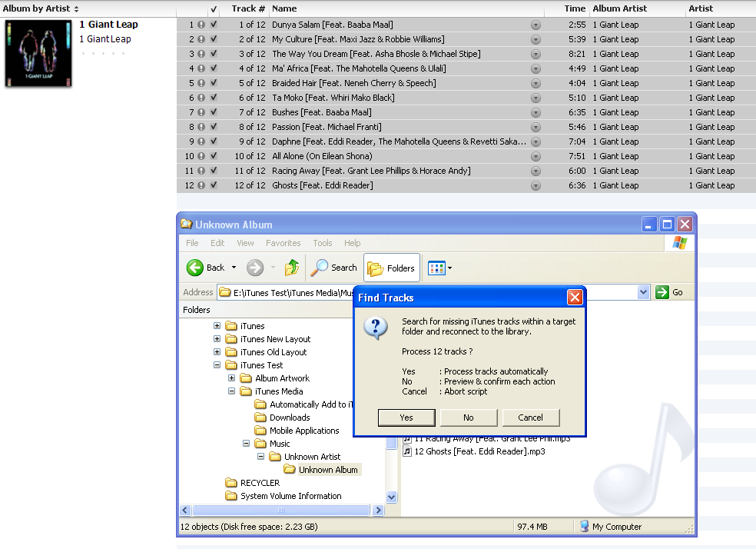
Task: Collapse the Unknown Artist folder node
Action: point(260,457)
